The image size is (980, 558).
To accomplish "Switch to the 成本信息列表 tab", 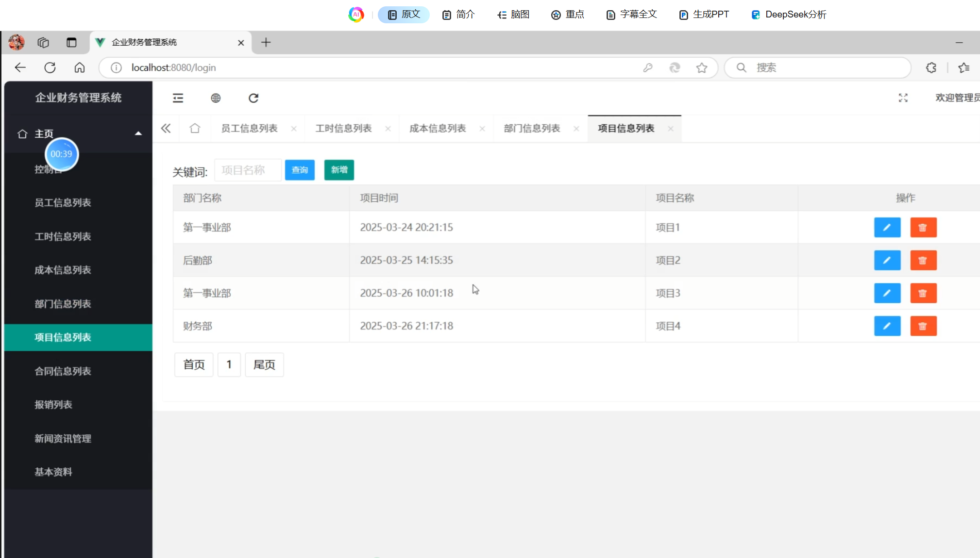I will 438,129.
